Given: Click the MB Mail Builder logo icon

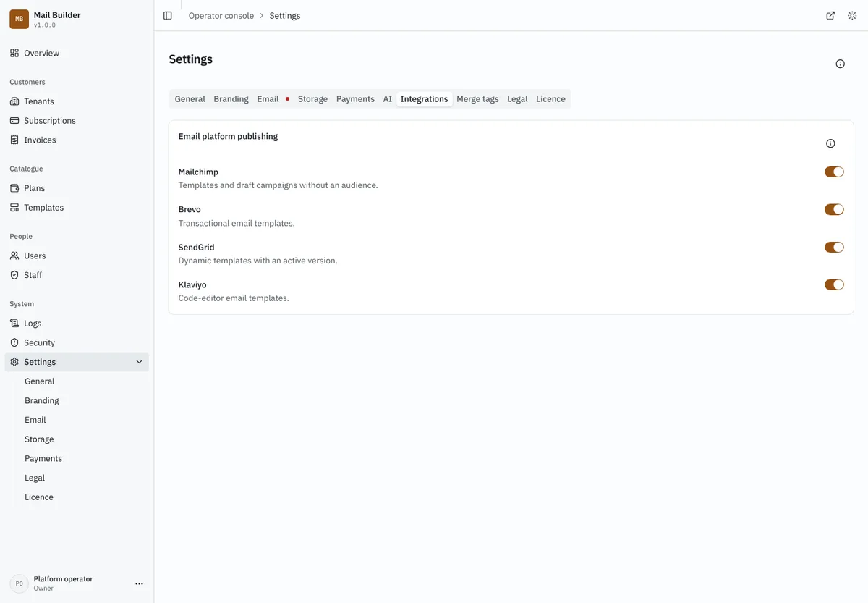Looking at the screenshot, I should click(20, 20).
